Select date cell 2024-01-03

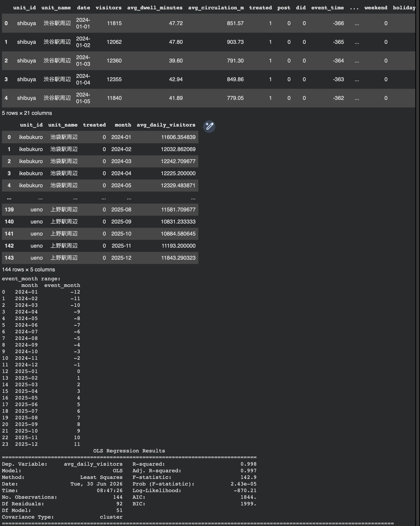(83, 61)
